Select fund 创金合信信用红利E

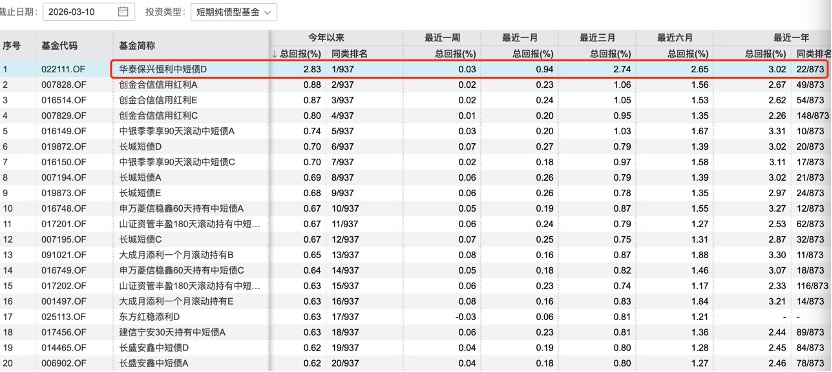coord(159,100)
